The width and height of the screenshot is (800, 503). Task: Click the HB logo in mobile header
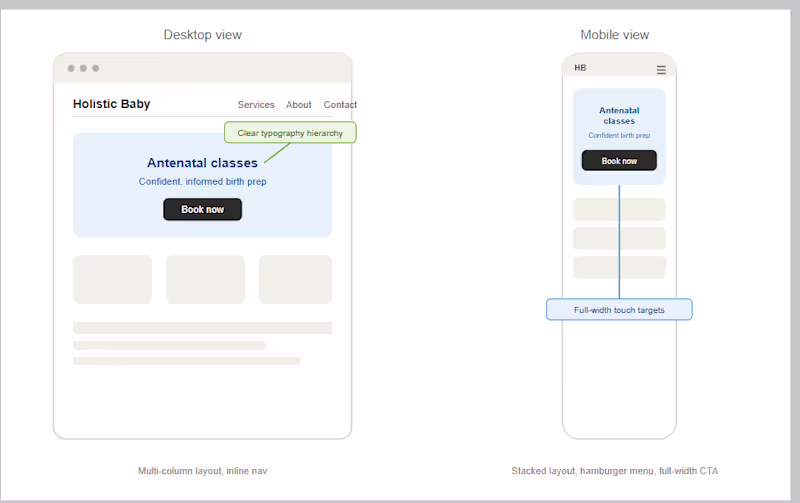coord(580,68)
